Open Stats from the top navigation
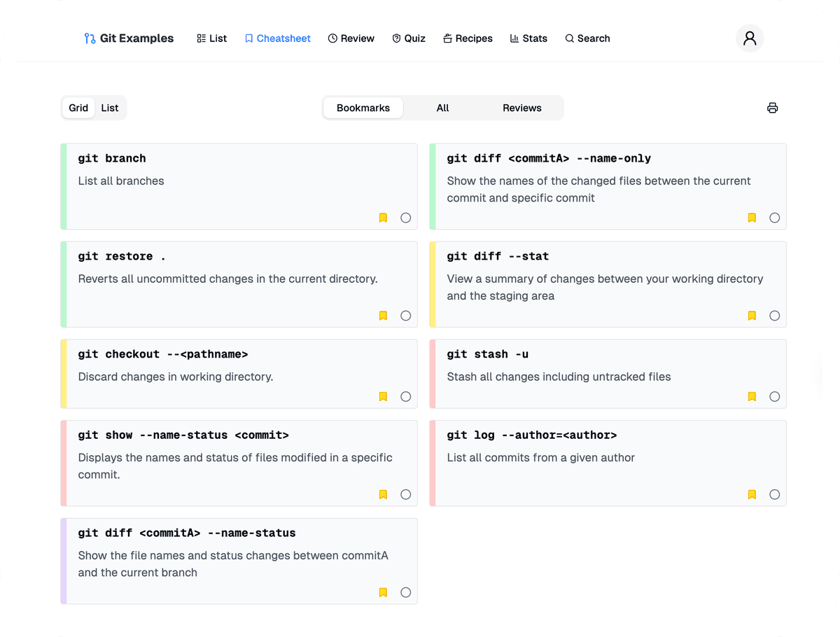840x637 pixels. point(528,38)
